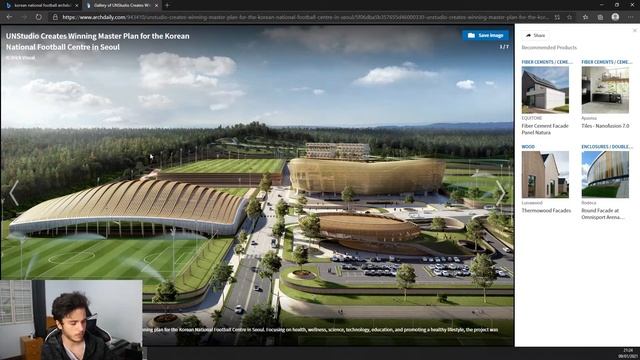Screen dimensions: 640x360
Task: Close the Recommended Products sidebar
Action: 635,30
